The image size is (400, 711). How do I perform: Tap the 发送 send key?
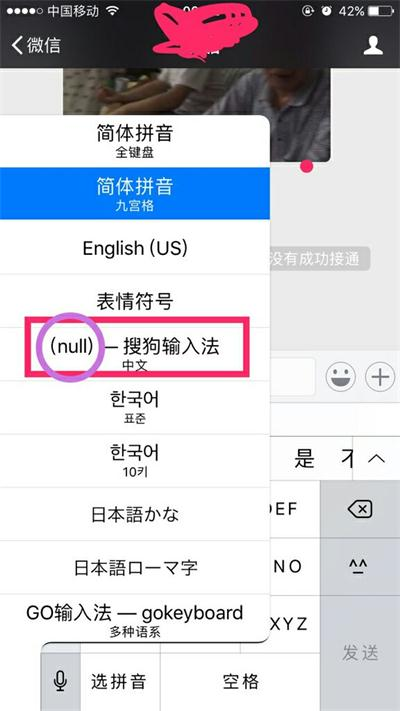pos(360,653)
